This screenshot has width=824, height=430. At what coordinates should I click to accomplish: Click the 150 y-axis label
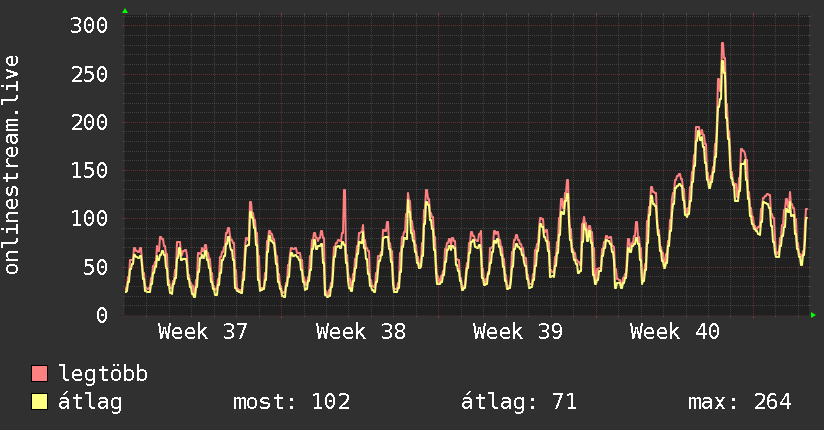[x=89, y=170]
